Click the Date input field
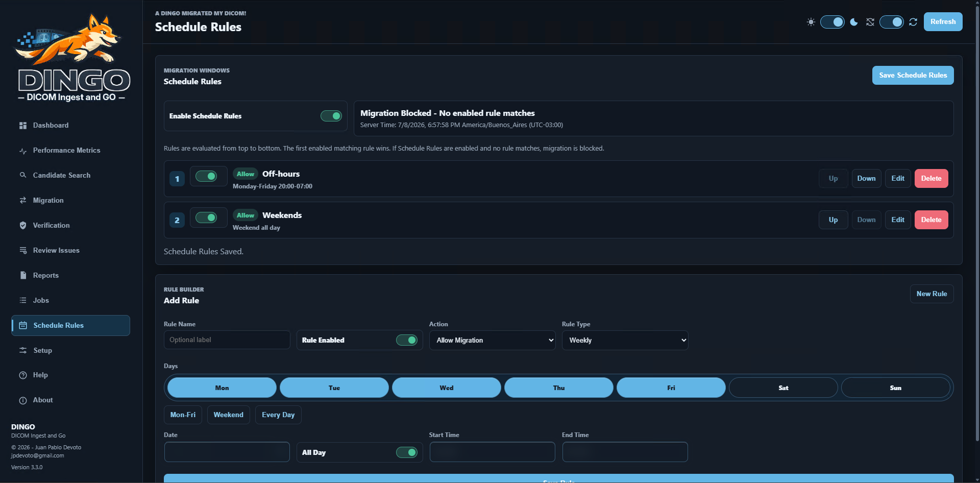The height and width of the screenshot is (483, 980). click(227, 452)
